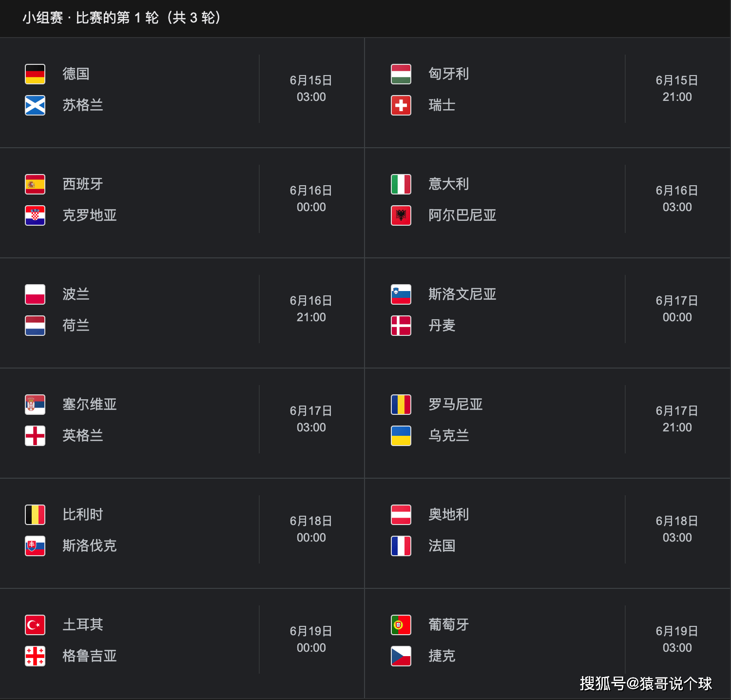
Task: Click the 搜狐号@猿哥说个球 watermark
Action: (646, 683)
